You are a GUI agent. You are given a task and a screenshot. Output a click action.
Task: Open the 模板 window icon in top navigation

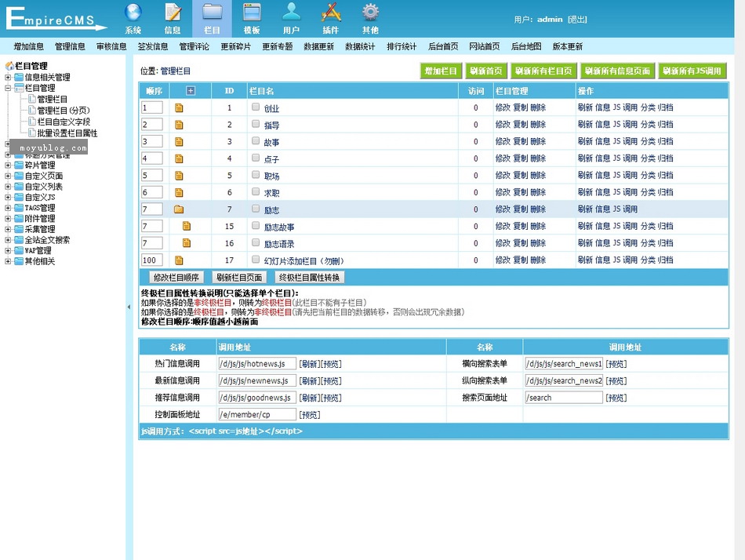click(252, 13)
